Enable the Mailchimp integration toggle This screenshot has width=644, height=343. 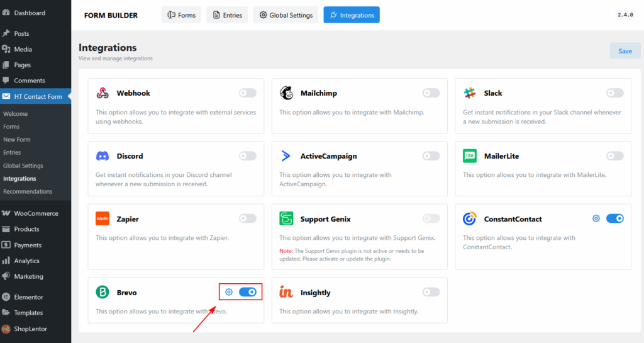(431, 93)
